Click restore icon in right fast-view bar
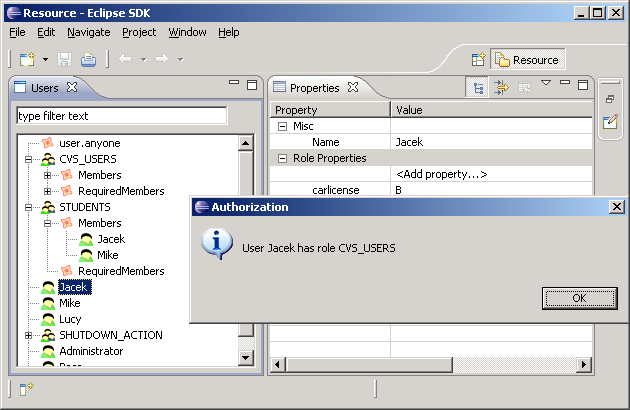This screenshot has width=630, height=410. 610,99
